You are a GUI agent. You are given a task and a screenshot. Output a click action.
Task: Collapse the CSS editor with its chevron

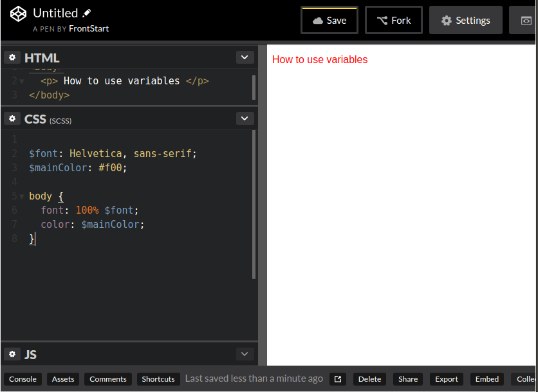(245, 118)
